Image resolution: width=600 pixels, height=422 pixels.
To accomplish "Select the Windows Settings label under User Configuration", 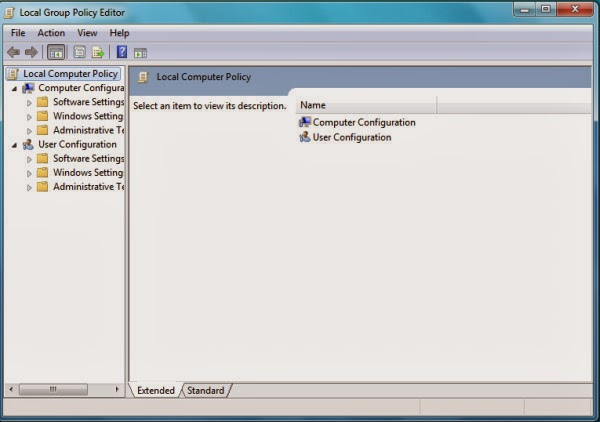I will 88,173.
